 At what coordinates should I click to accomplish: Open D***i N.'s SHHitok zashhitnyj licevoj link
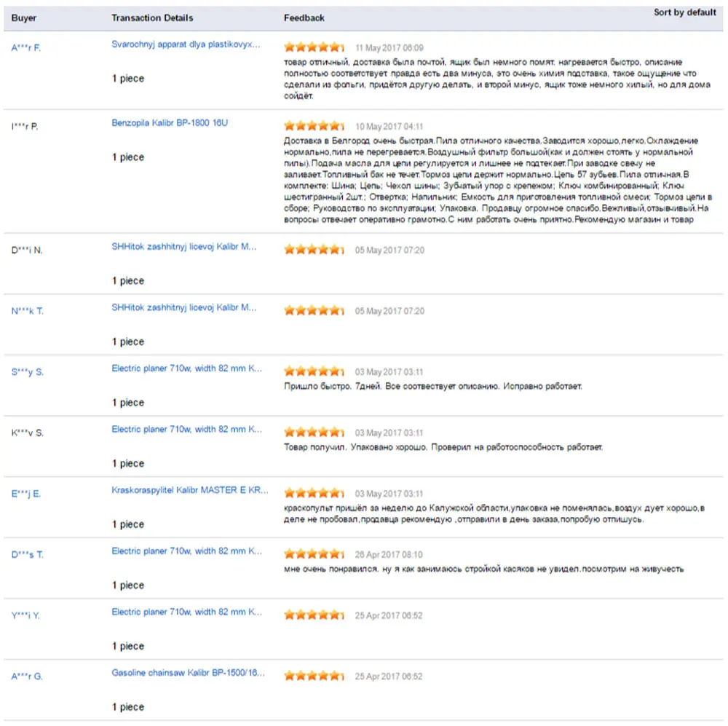[184, 247]
